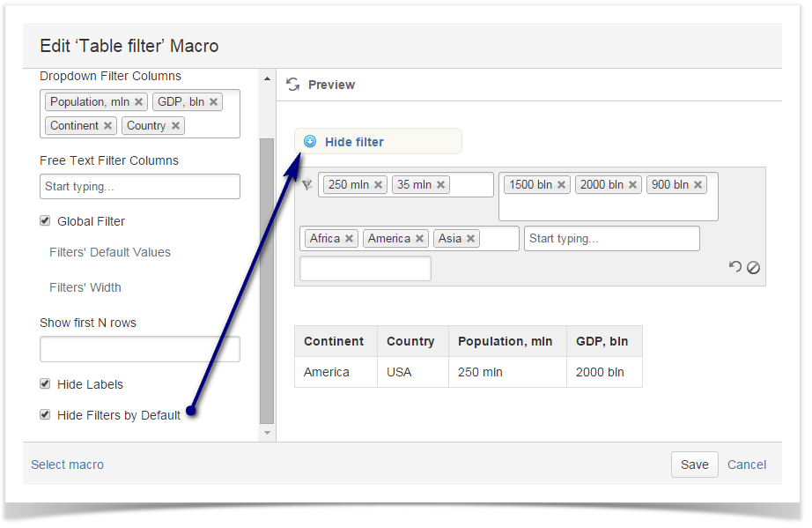Uncheck the Global Filter checkbox
The width and height of the screenshot is (812, 528).
[45, 221]
